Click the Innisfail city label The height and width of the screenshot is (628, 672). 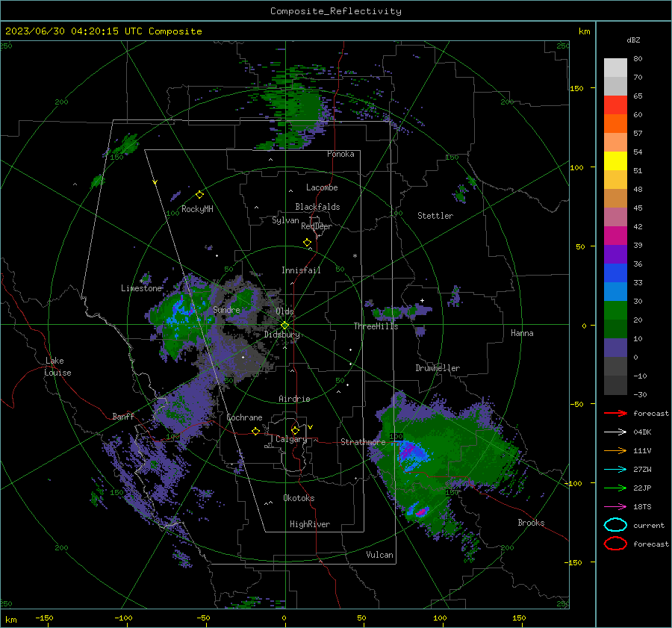pyautogui.click(x=301, y=270)
